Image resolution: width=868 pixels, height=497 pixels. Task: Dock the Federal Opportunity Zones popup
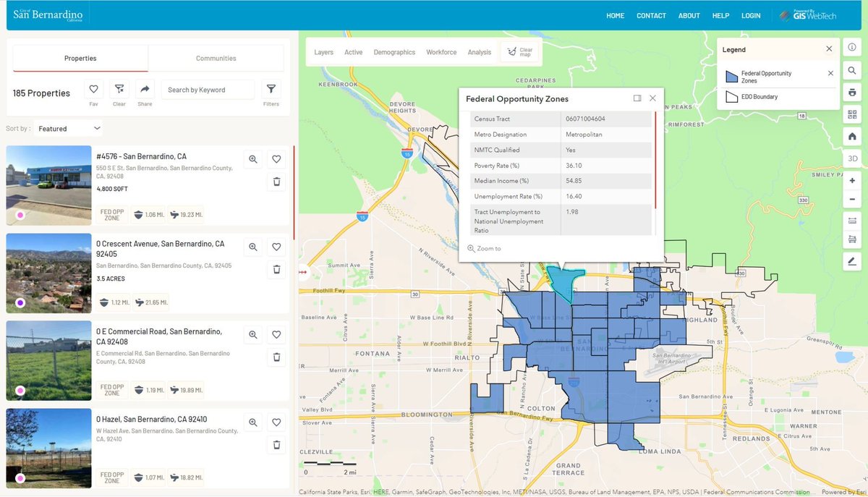[637, 98]
